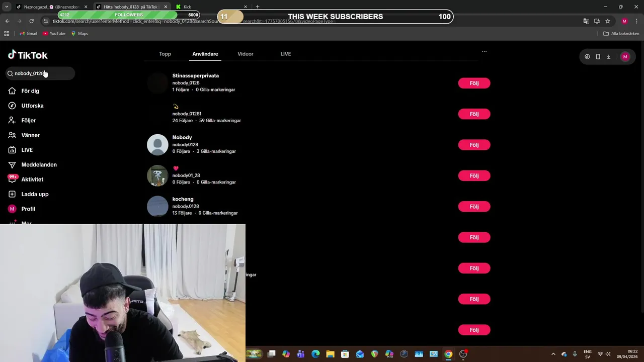Click the TikTok logo
The image size is (644, 362).
coord(28,55)
